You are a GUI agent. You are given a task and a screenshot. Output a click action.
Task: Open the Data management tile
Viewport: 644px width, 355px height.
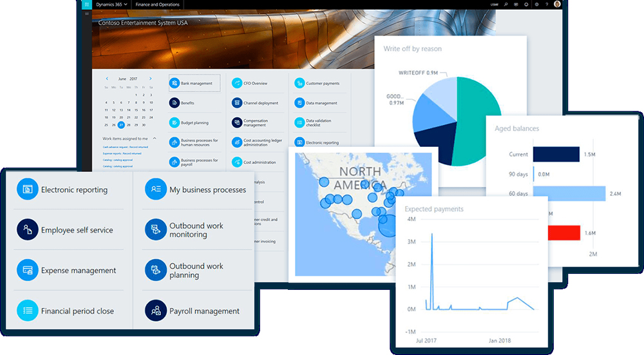coord(319,102)
